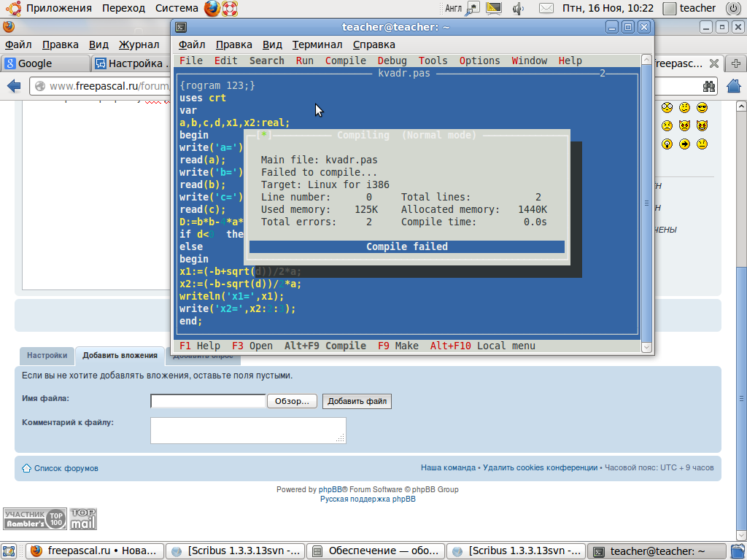
Task: Switch to the Настройки tab
Action: pos(47,356)
